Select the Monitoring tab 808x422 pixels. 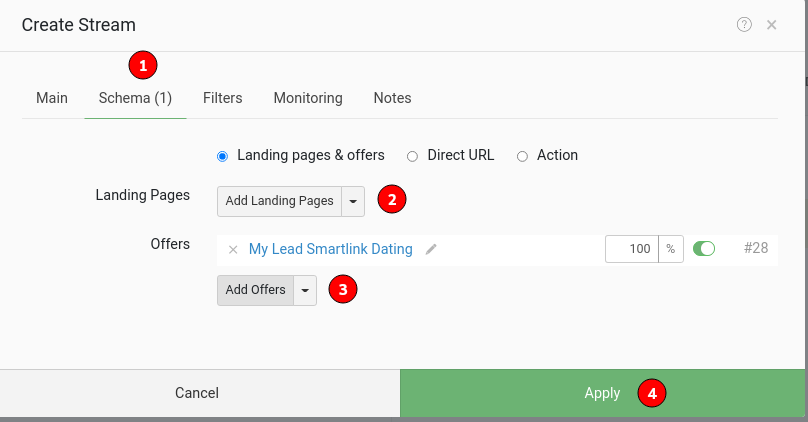click(x=308, y=98)
